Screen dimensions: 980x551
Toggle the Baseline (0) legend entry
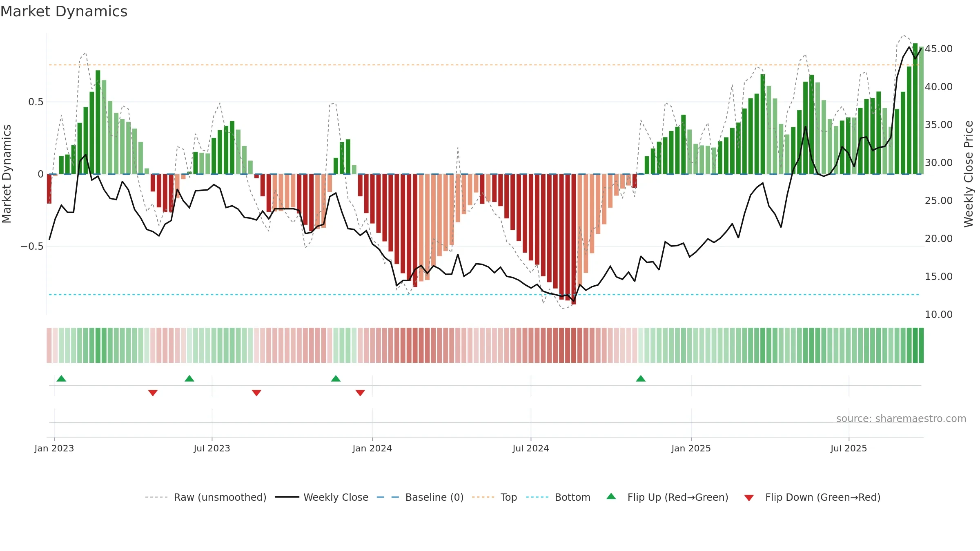coord(420,497)
